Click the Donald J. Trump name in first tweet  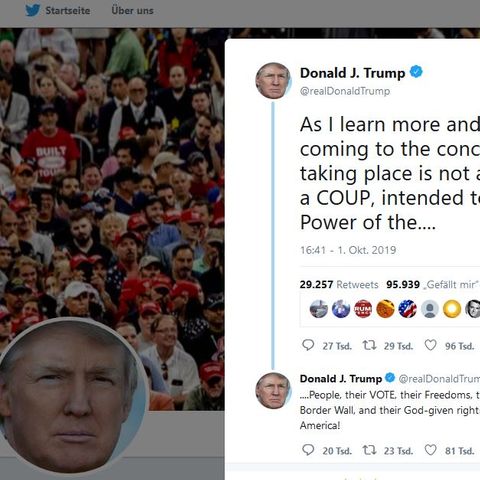pyautogui.click(x=352, y=73)
